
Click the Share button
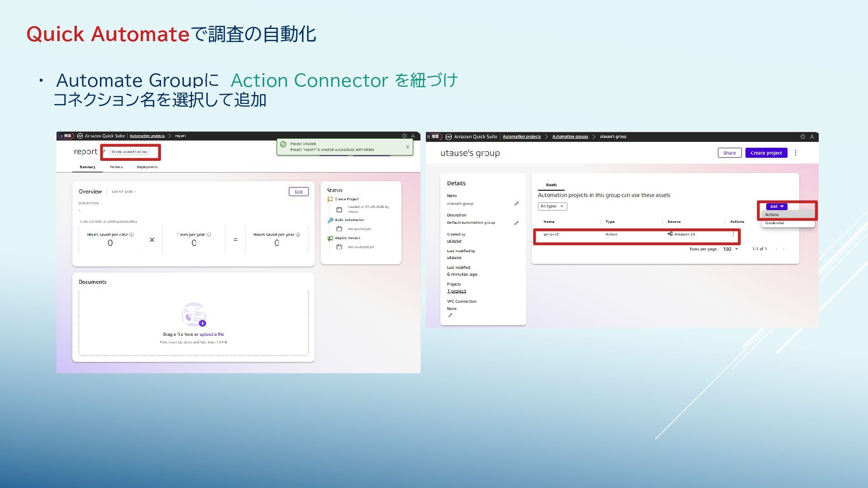point(729,153)
